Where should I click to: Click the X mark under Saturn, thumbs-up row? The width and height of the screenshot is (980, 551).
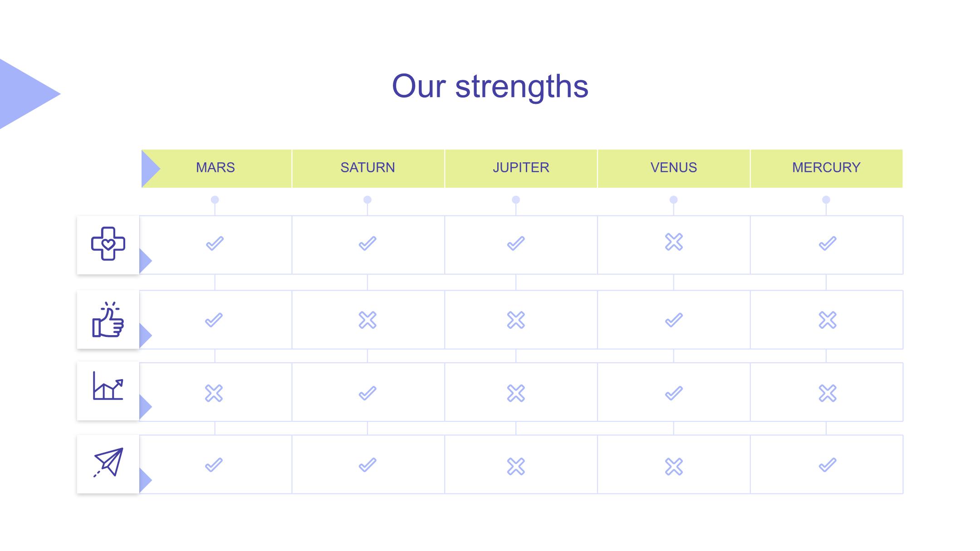367,320
